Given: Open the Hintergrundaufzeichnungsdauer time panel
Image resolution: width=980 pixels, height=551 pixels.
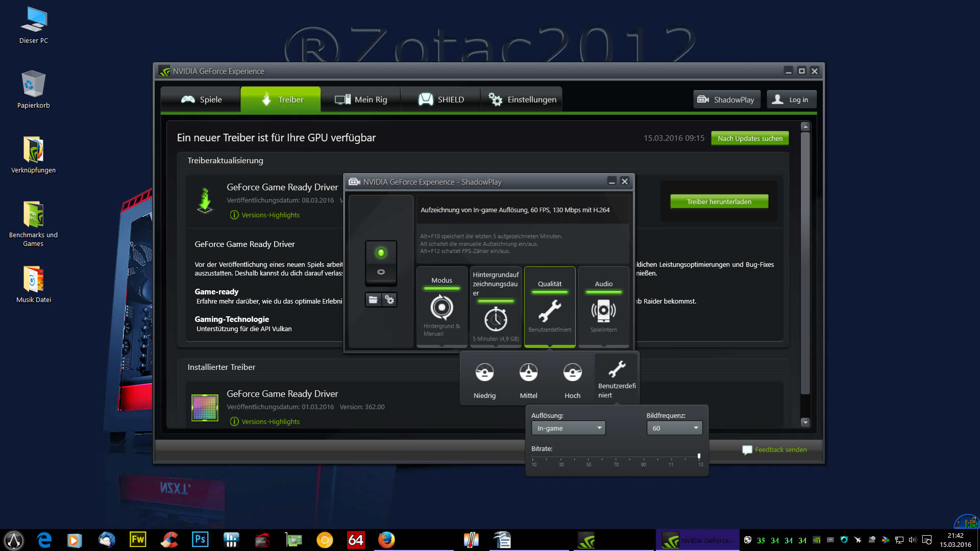Looking at the screenshot, I should tap(496, 306).
